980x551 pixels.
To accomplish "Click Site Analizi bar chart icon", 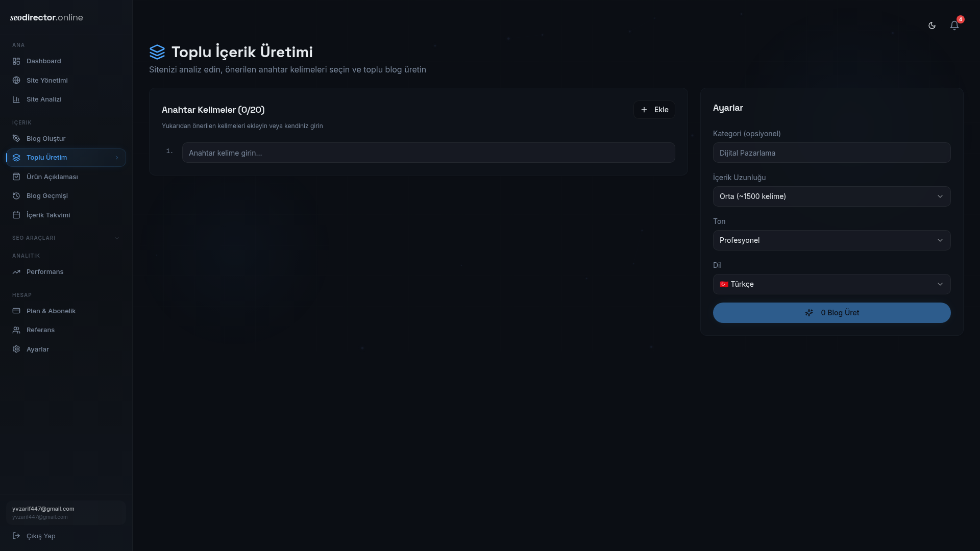I will point(16,99).
